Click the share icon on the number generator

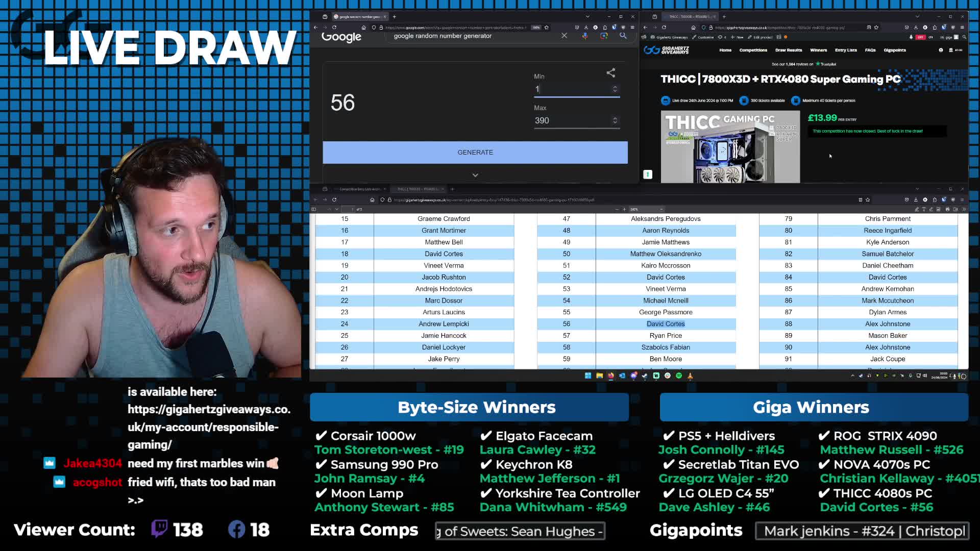click(x=610, y=73)
